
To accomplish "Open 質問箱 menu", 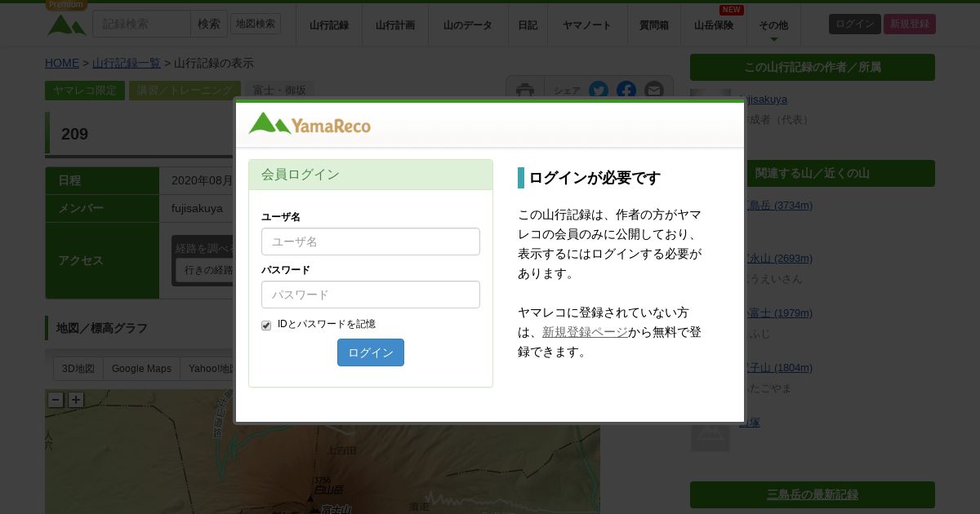I will (653, 25).
